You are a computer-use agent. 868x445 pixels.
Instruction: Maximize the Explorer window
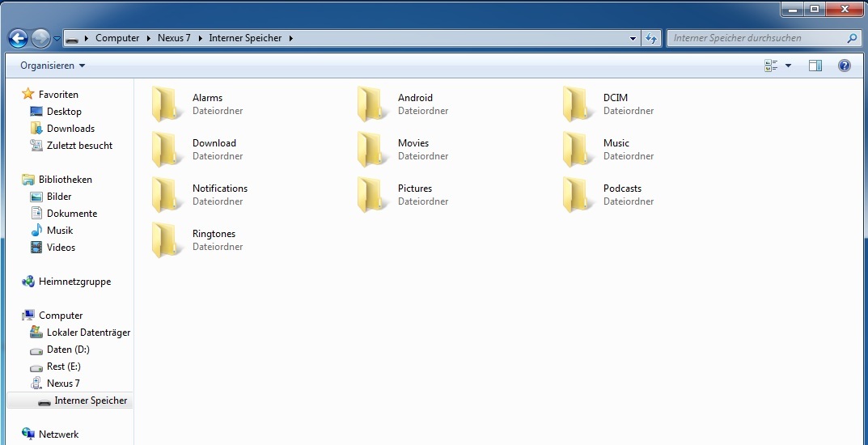815,8
